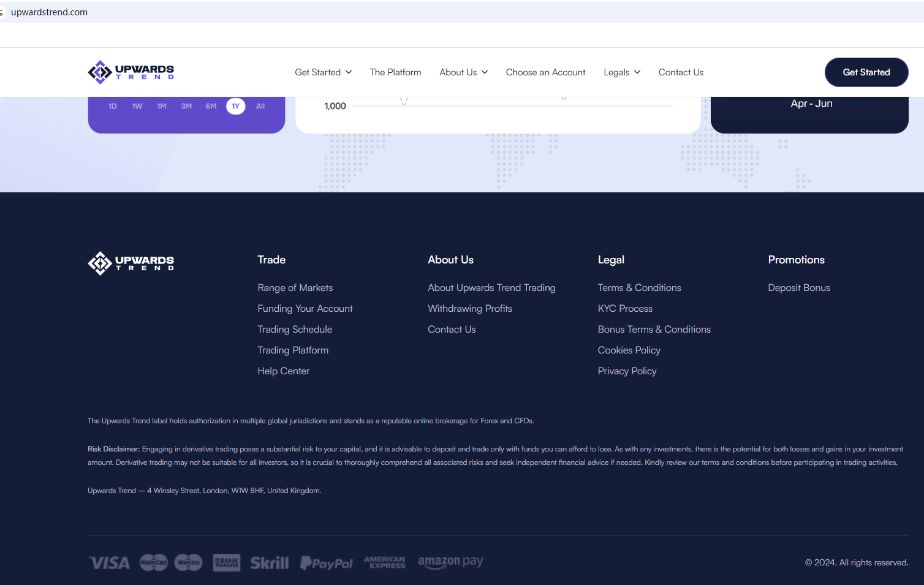Viewport: 924px width, 585px height.
Task: Open the Deposit Bonus footer link
Action: click(x=798, y=288)
